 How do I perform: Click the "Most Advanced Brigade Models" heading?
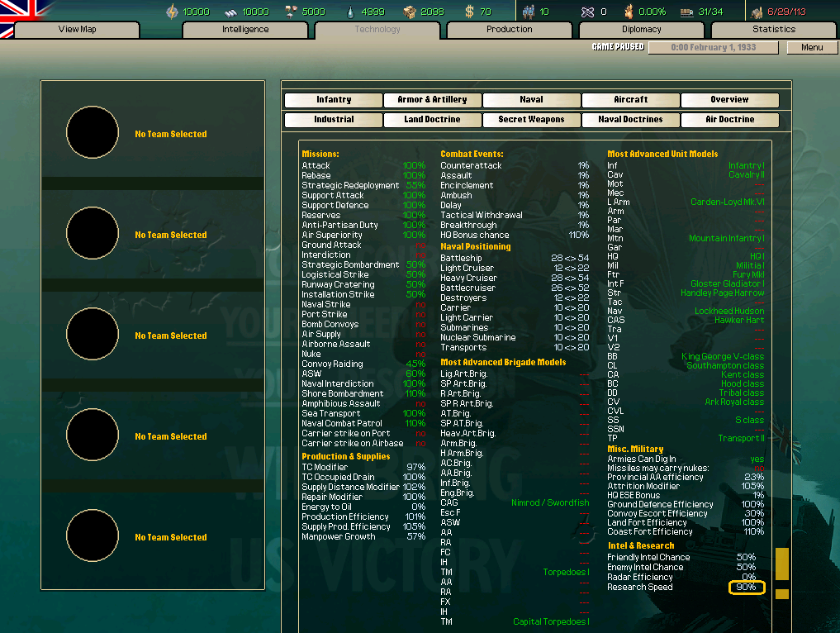tap(503, 362)
